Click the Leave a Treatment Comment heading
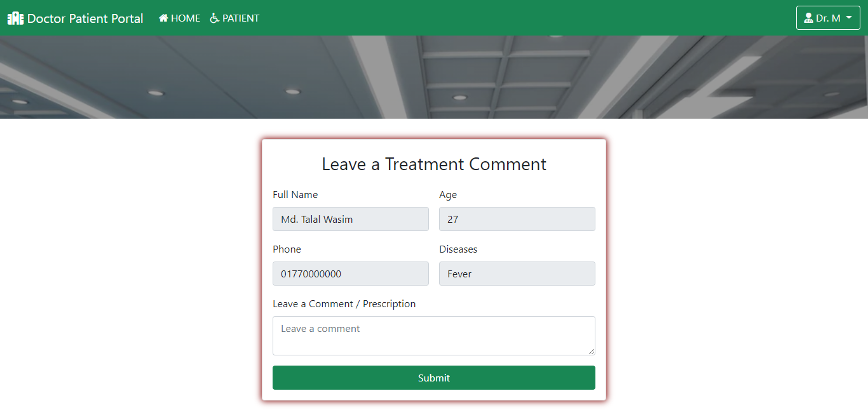Screen dimensions: 868x417 [x=434, y=164]
